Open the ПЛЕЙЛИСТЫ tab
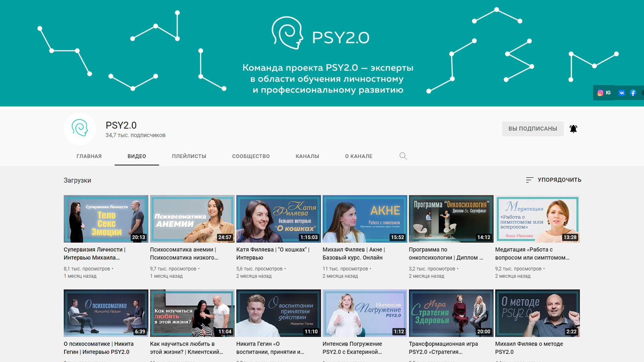This screenshot has width=644, height=362. 189,156
